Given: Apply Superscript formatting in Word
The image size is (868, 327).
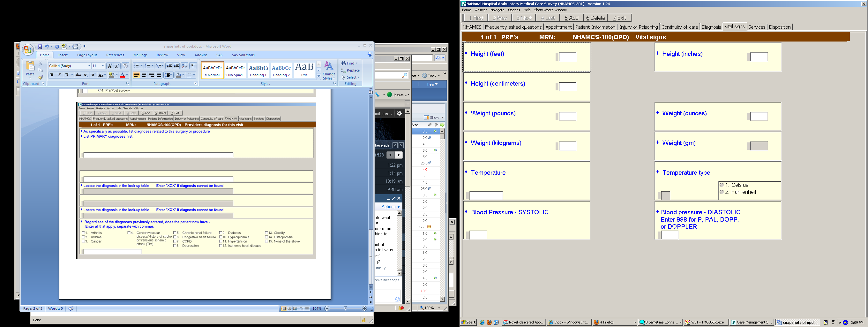Looking at the screenshot, I should point(93,75).
